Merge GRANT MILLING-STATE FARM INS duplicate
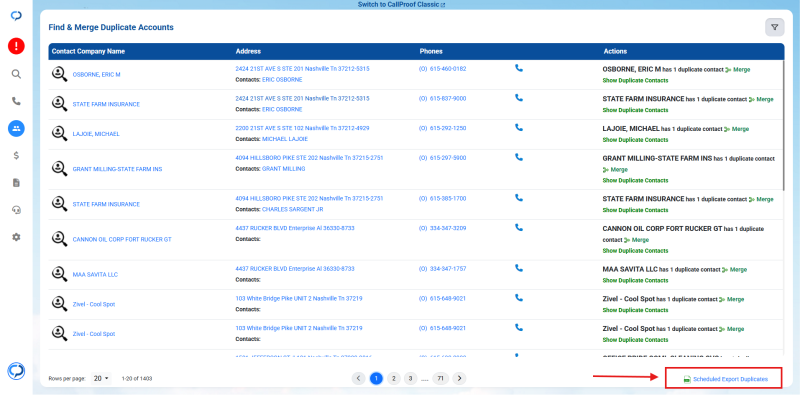This screenshot has height=395, width=800. [615, 169]
